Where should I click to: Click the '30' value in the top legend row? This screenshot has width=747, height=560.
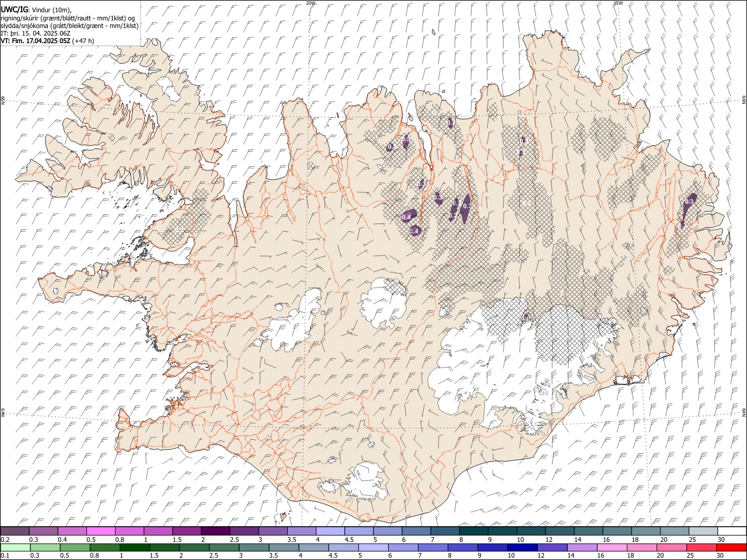coord(721,539)
